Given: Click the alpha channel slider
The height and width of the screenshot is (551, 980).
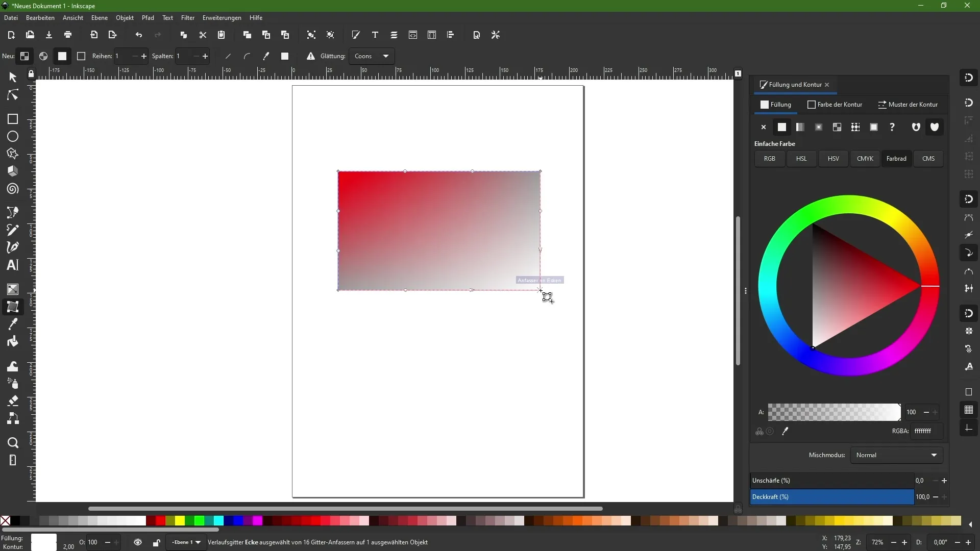Looking at the screenshot, I should [x=834, y=412].
